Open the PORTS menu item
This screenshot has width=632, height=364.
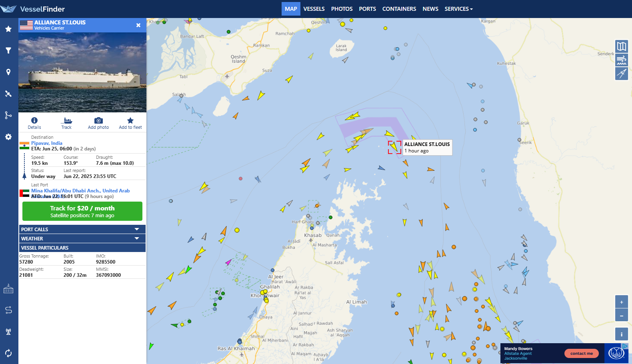coord(368,9)
